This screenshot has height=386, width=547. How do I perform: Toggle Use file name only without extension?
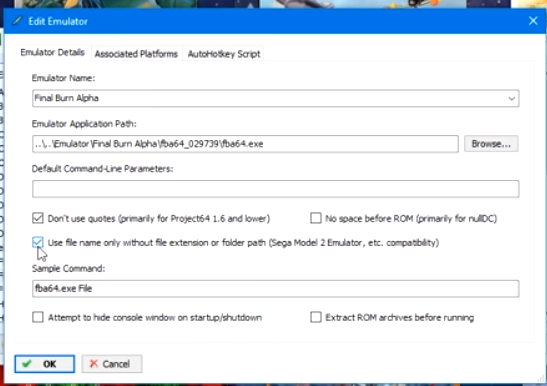point(38,242)
